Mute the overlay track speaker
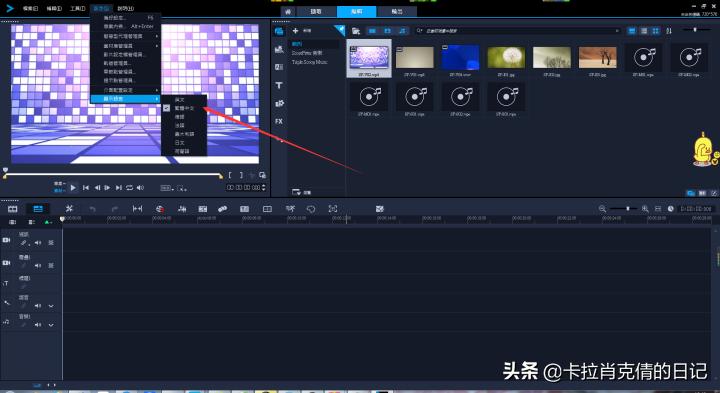This screenshot has width=720, height=393. 38,266
